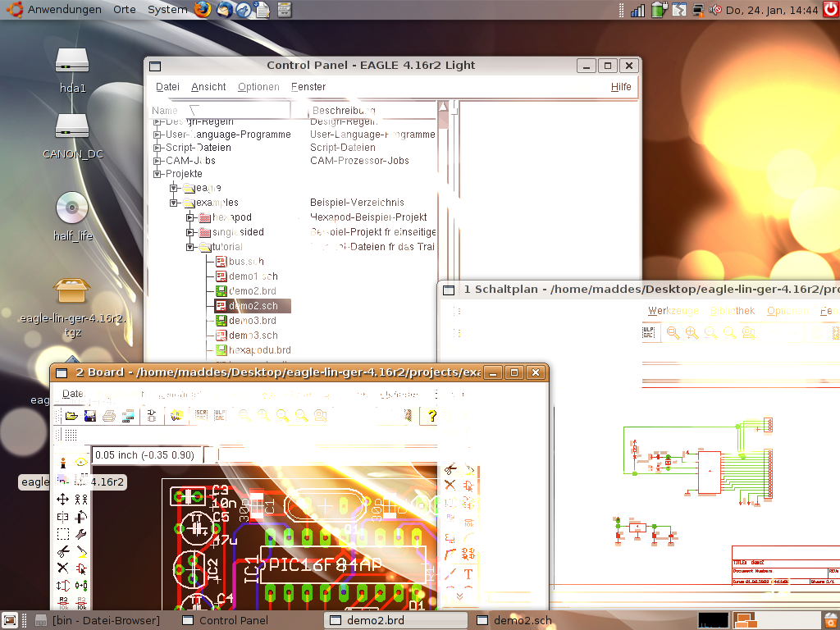
Task: Open Werkzeuge menu in Schaltplan window
Action: (673, 311)
